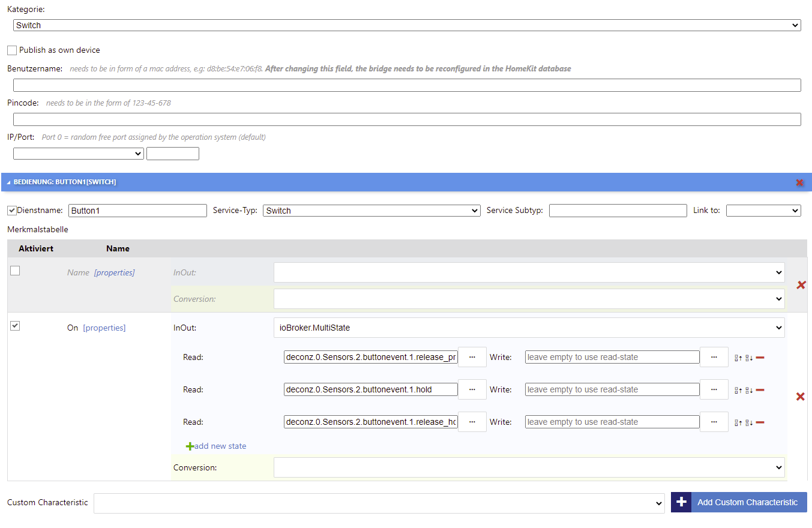Open Conversion dropdown for On characteristic
Viewport: 812px width, 528px height.
(529, 467)
